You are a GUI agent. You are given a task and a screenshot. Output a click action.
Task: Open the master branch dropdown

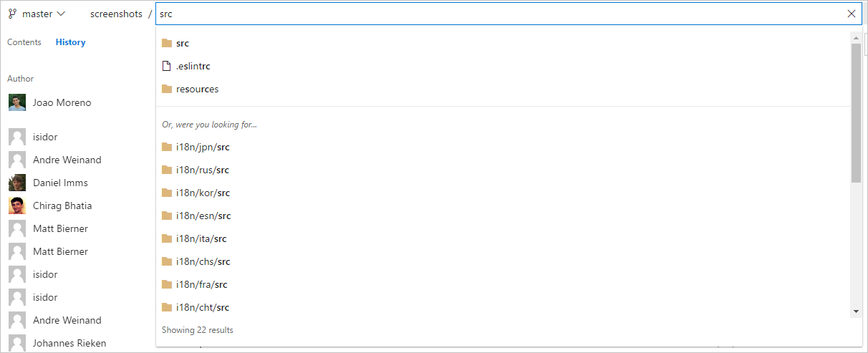(37, 14)
